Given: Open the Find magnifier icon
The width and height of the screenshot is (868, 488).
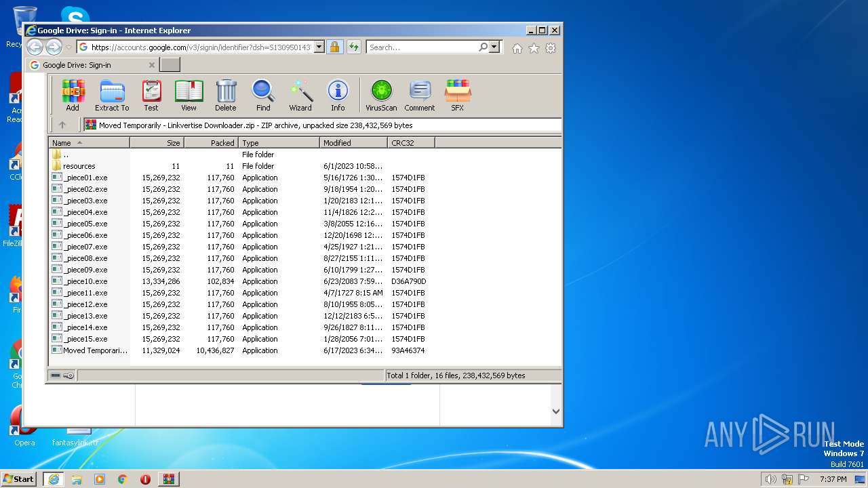Looking at the screenshot, I should [263, 95].
